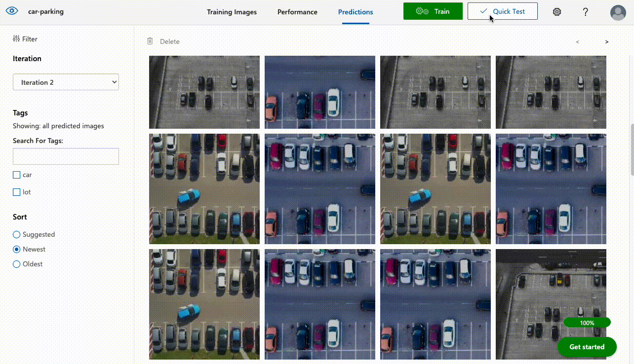Screen dimensions: 634x364
Task: Select the Predictions tab
Action: point(356,12)
